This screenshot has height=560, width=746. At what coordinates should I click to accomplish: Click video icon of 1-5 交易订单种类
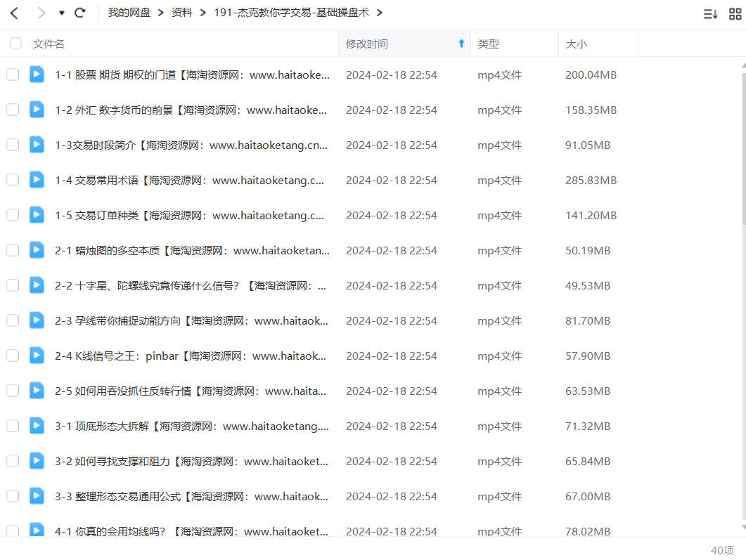[x=37, y=215]
